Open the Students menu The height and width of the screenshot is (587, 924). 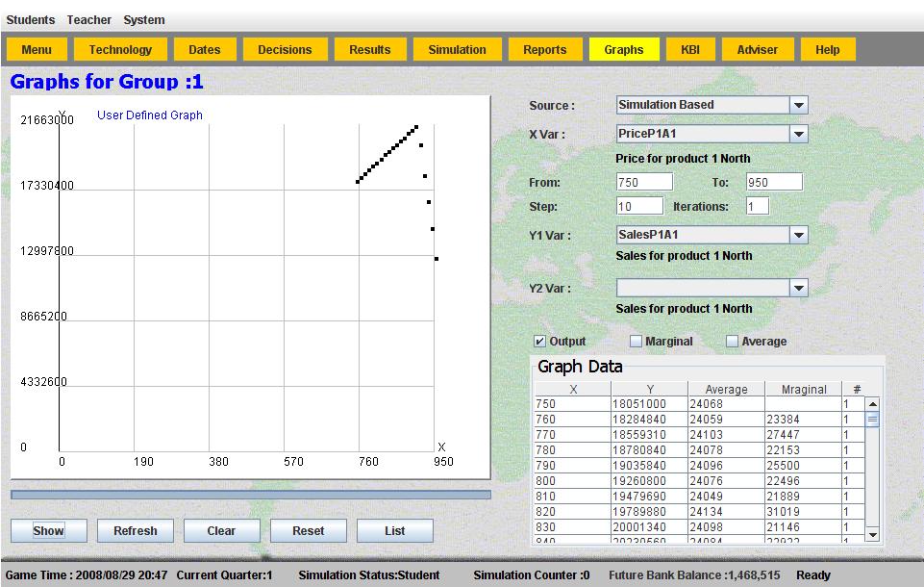(x=31, y=20)
